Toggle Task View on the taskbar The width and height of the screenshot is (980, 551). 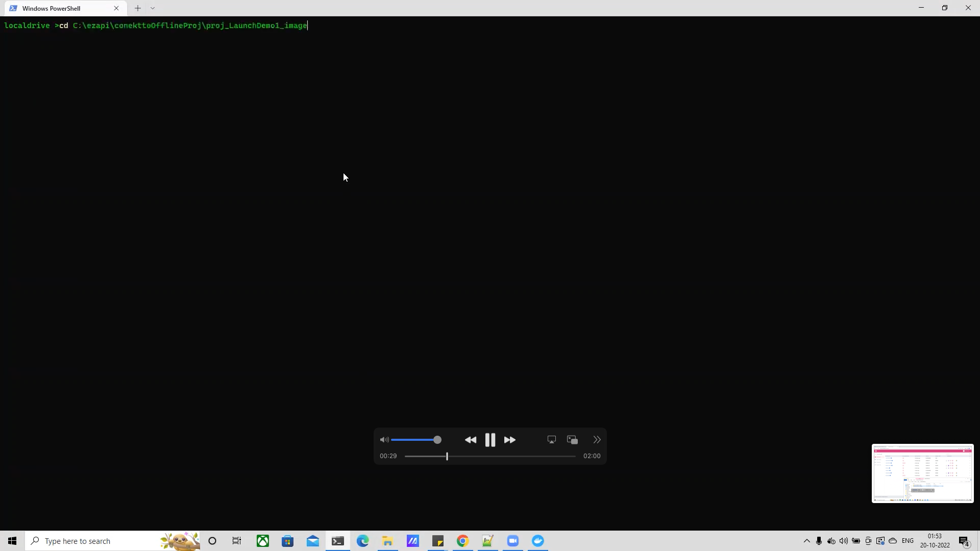236,541
